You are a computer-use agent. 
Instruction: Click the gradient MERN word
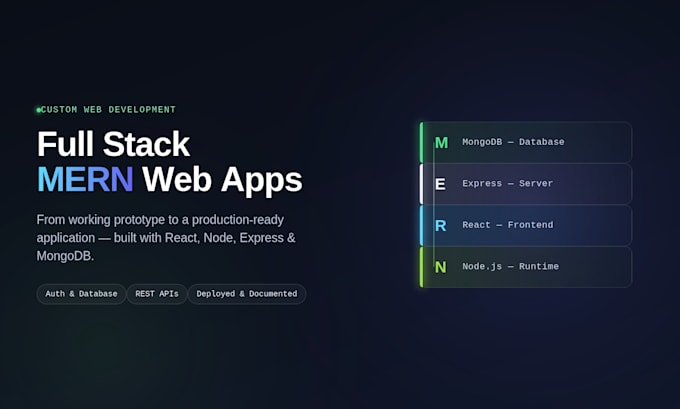85,179
